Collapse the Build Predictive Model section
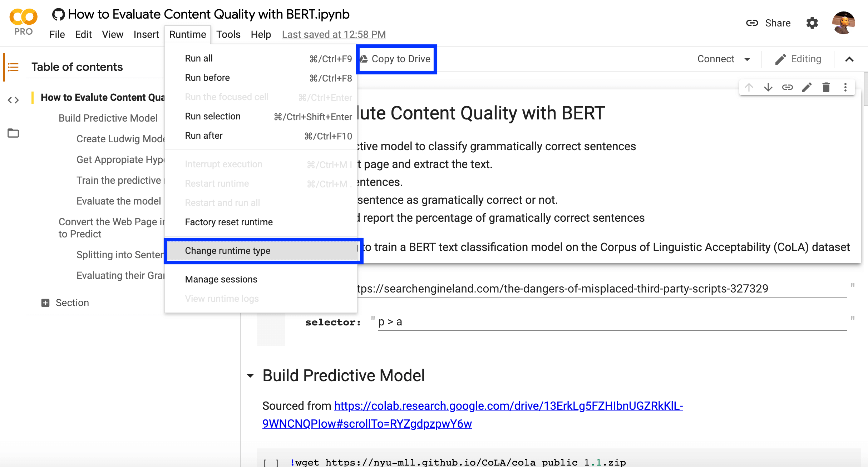The image size is (868, 467). click(x=251, y=376)
